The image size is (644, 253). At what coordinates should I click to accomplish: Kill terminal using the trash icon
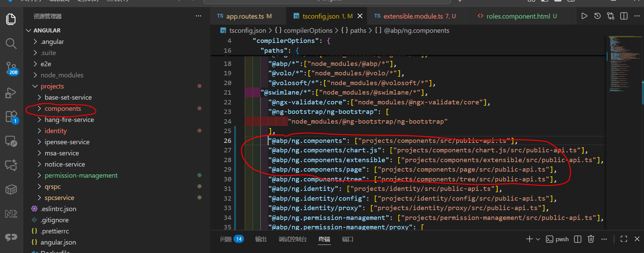591,239
